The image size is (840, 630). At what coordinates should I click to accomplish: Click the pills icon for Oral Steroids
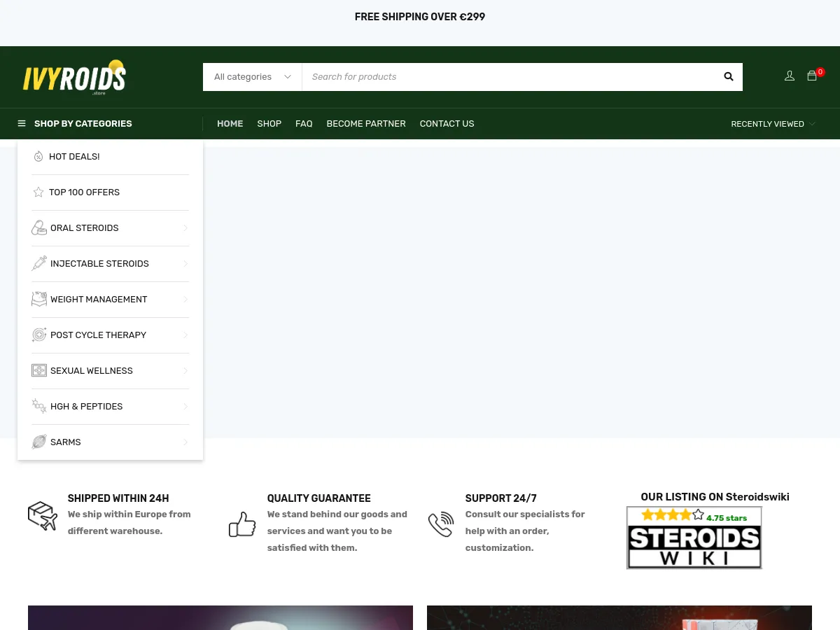click(39, 228)
